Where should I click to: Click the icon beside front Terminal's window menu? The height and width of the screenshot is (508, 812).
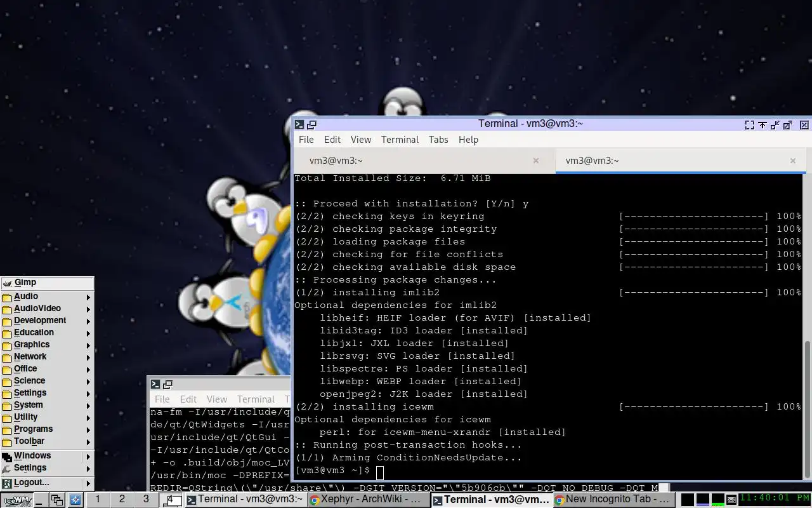[x=311, y=124]
